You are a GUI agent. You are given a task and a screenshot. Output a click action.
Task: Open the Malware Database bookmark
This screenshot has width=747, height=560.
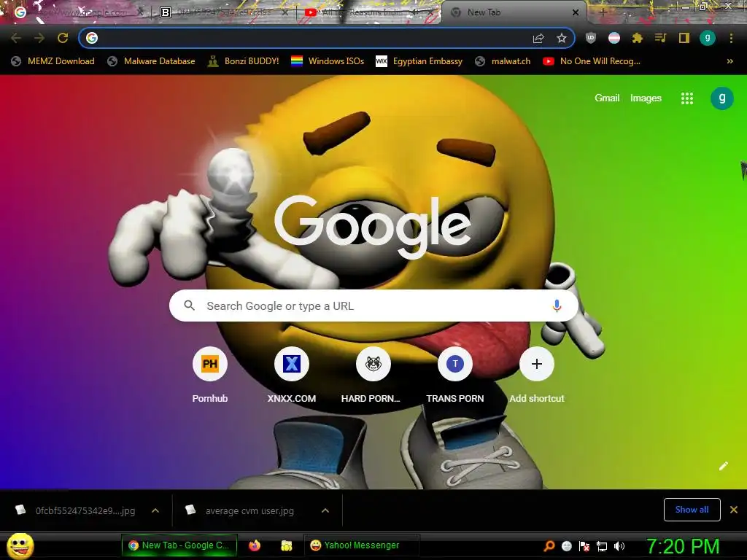151,61
